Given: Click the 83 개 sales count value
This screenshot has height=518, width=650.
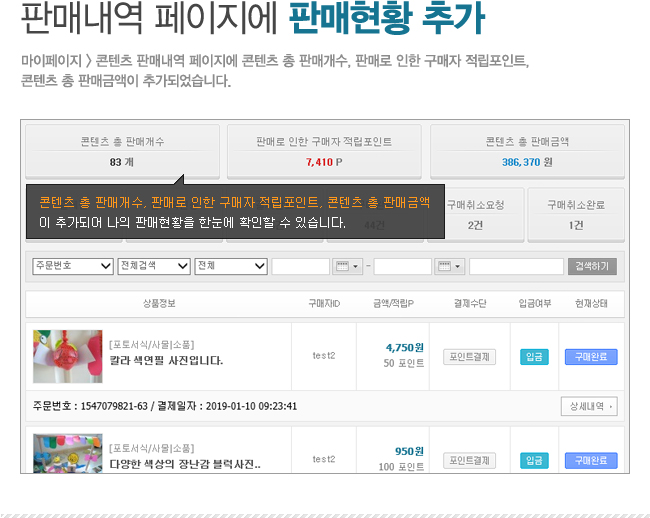Looking at the screenshot, I should click(x=121, y=162).
